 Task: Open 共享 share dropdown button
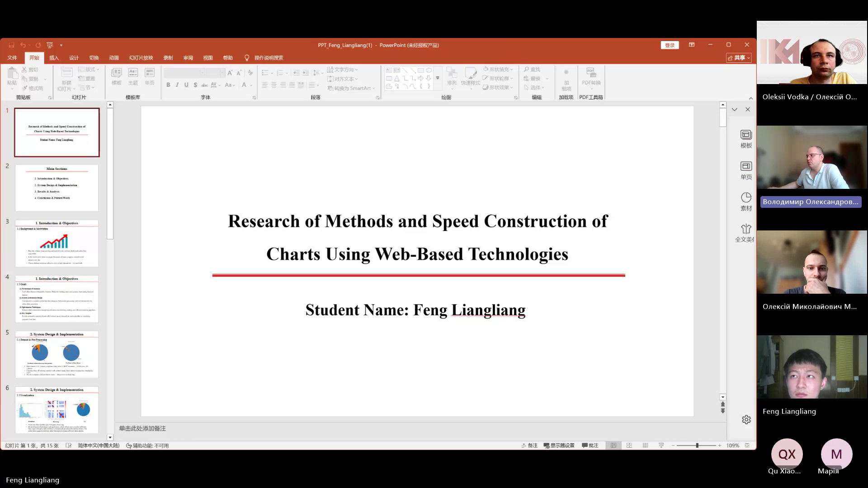[739, 58]
